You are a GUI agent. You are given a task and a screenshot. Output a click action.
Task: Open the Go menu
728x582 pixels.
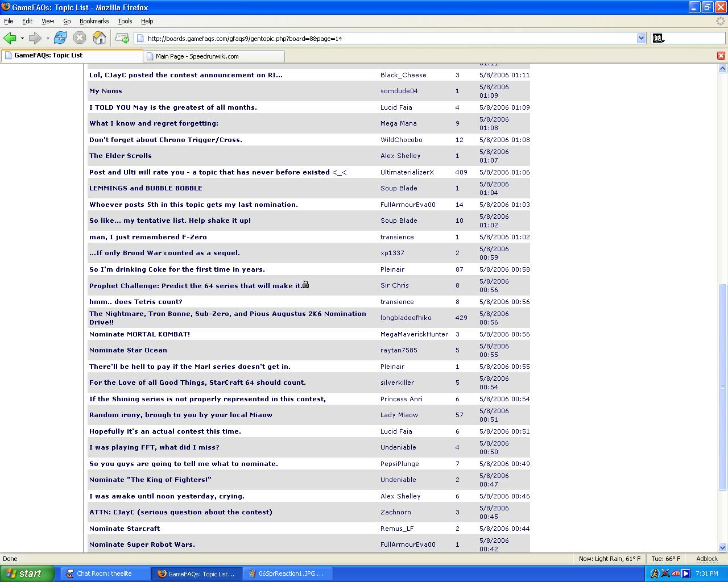[67, 21]
